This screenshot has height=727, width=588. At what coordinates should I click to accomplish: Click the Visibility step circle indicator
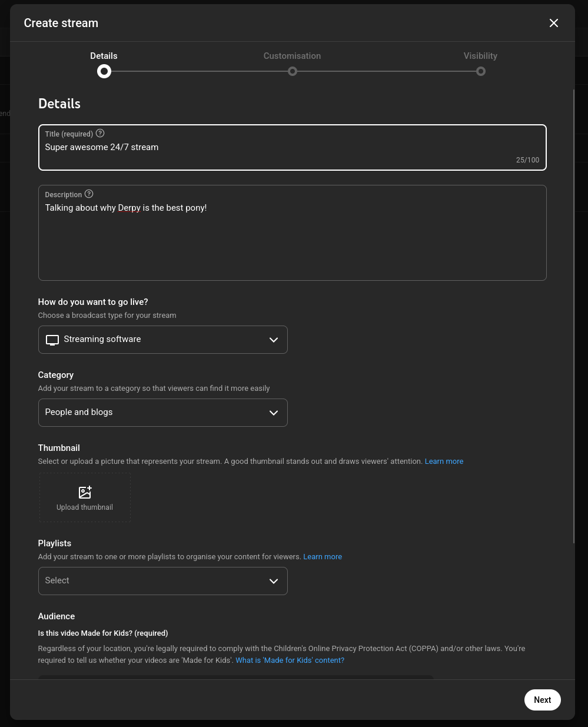(x=480, y=71)
